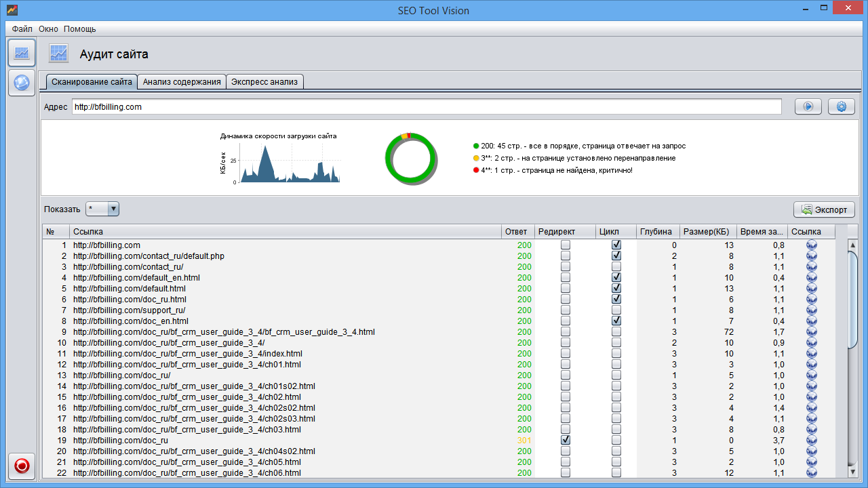Click the Адрес URL input field
This screenshot has height=488, width=868.
(x=426, y=107)
